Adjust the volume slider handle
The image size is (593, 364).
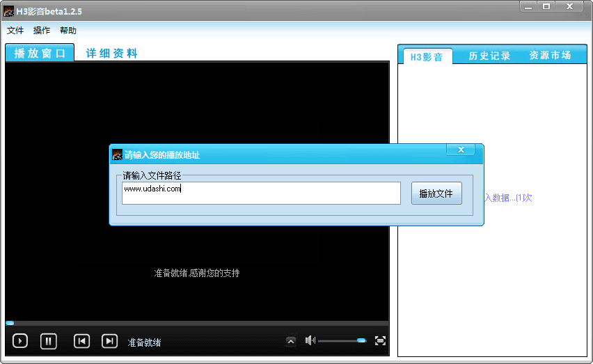point(361,340)
